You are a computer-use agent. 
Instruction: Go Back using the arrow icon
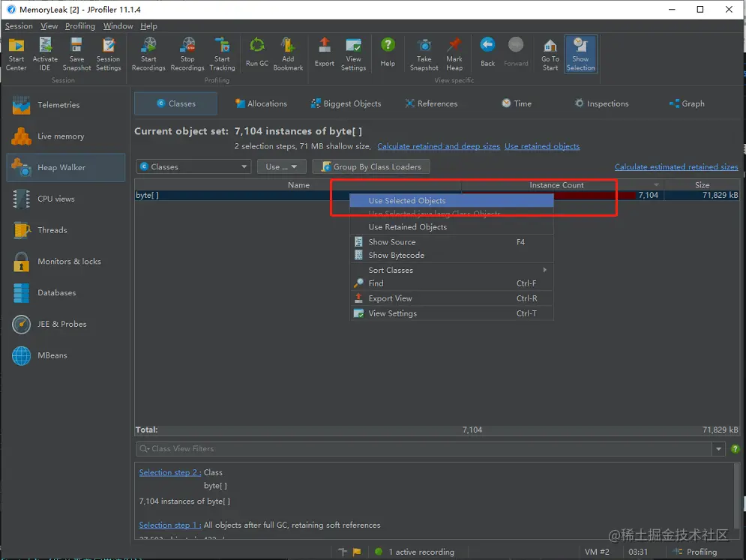(487, 52)
